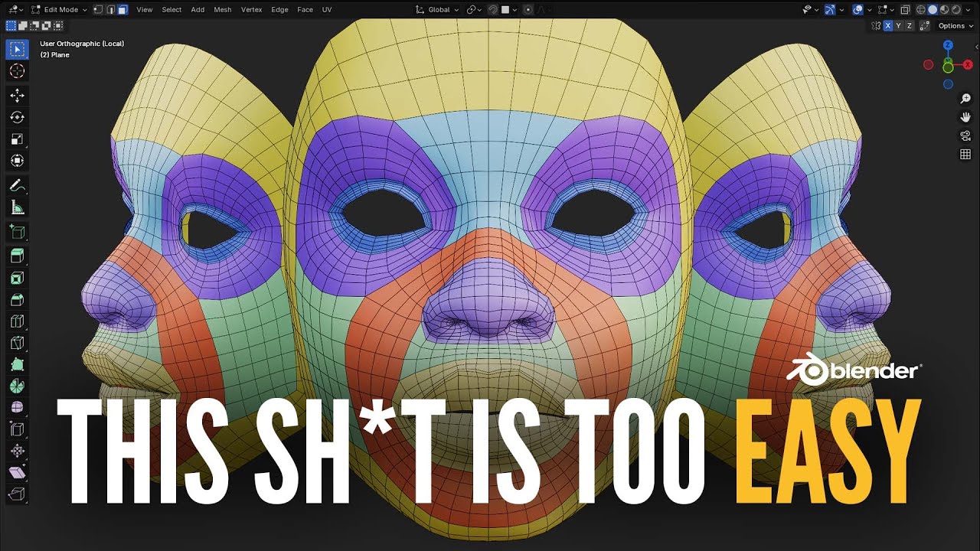Switch to material preview shading
The width and height of the screenshot is (980, 551).
(x=944, y=10)
